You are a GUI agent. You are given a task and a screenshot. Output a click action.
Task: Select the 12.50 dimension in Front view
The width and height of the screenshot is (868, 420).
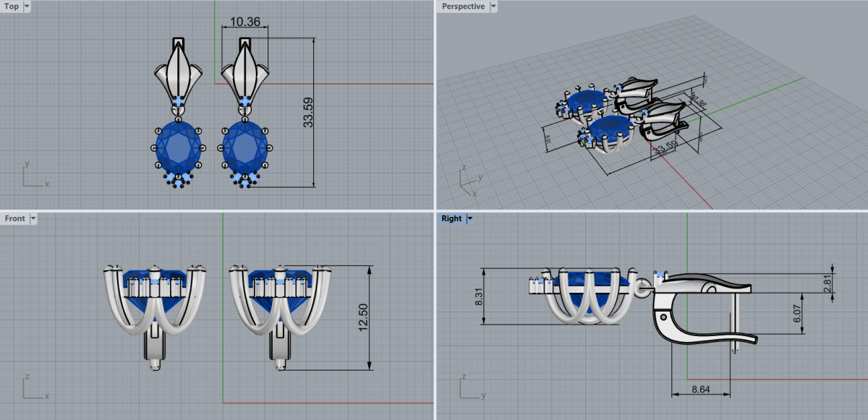pyautogui.click(x=364, y=318)
